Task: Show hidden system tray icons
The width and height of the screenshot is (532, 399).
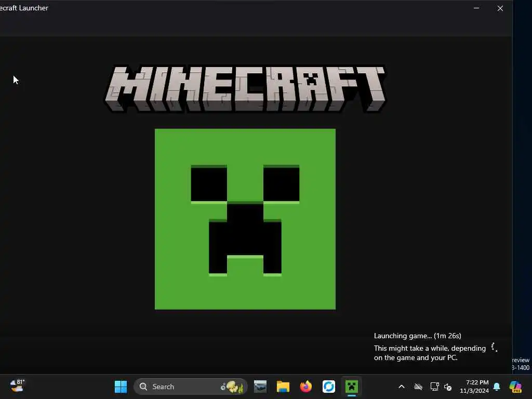Action: pyautogui.click(x=402, y=387)
